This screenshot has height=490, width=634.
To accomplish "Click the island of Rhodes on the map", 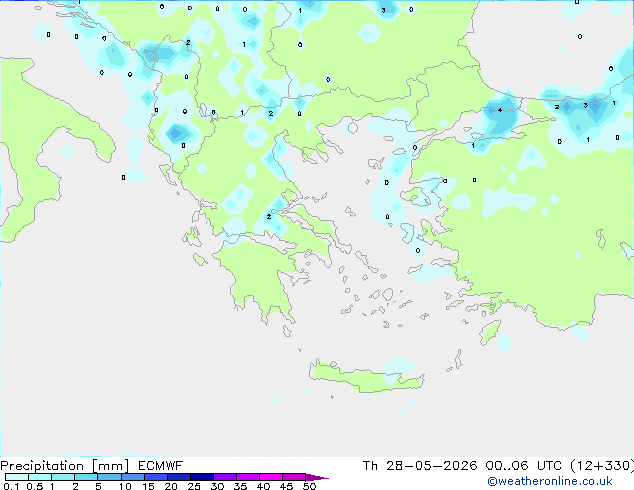I will [x=490, y=332].
